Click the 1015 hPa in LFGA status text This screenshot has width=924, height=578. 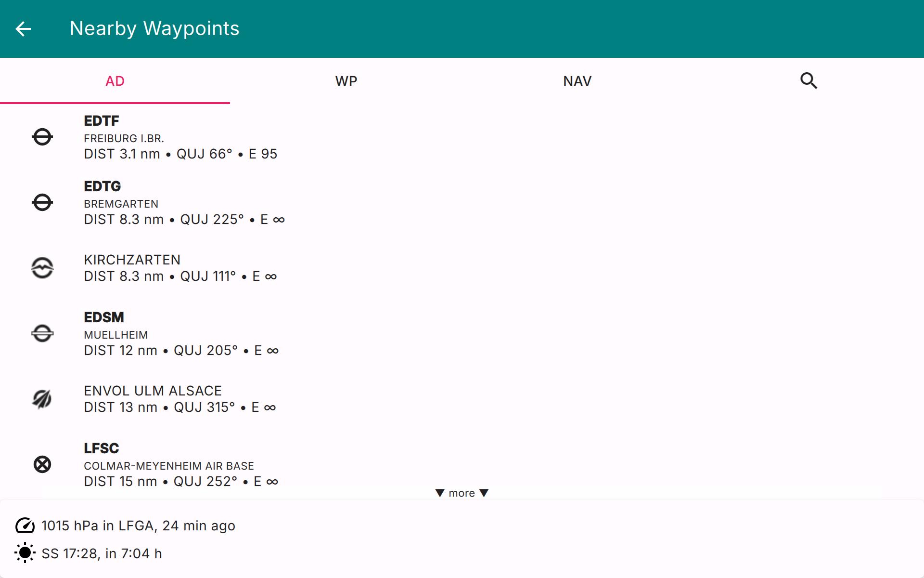click(138, 525)
